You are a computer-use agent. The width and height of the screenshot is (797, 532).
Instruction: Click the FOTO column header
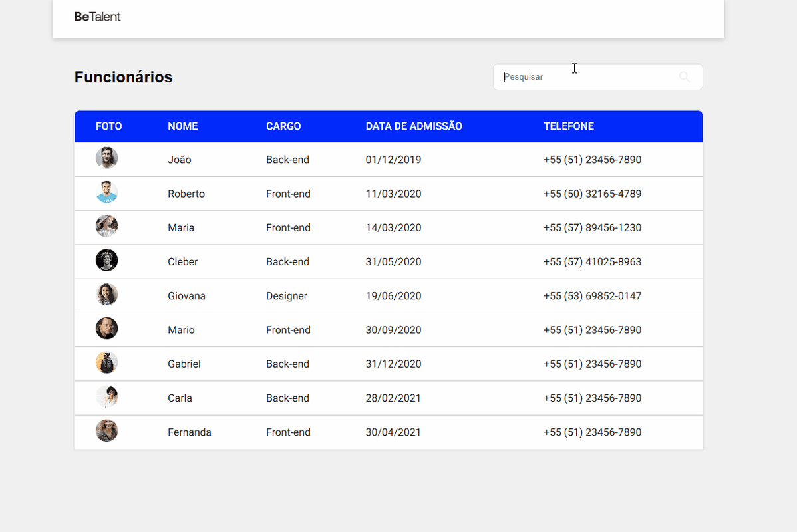[x=109, y=126]
